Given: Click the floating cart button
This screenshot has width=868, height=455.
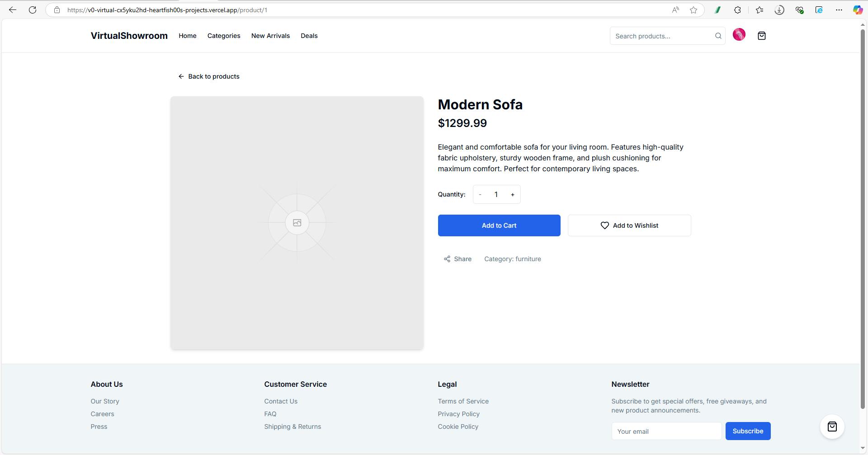Looking at the screenshot, I should coord(832,427).
